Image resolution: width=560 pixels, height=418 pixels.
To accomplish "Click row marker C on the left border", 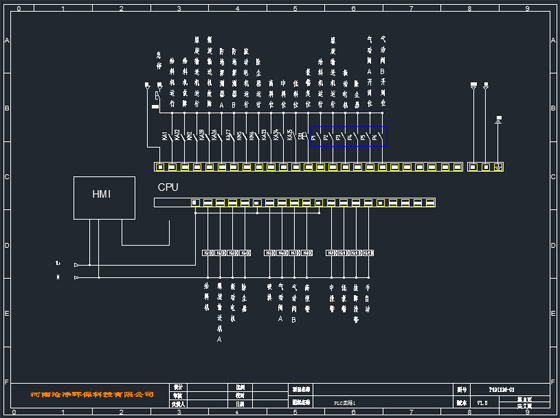I will [6, 176].
